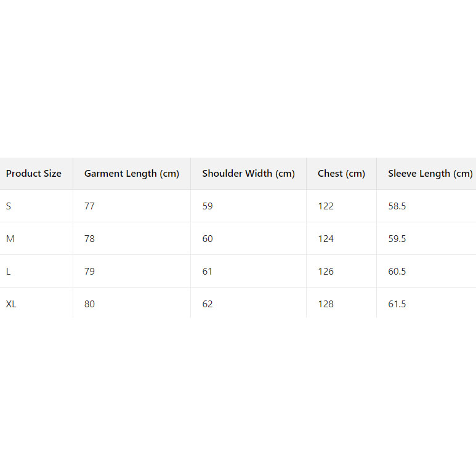
Task: Click the Garment Length (cm) header
Action: coord(132,174)
